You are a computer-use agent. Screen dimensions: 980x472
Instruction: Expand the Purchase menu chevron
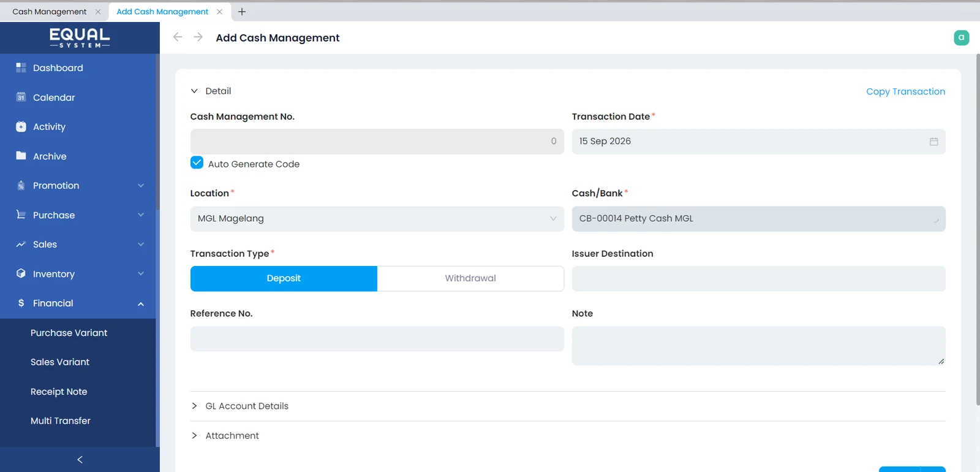coord(141,215)
